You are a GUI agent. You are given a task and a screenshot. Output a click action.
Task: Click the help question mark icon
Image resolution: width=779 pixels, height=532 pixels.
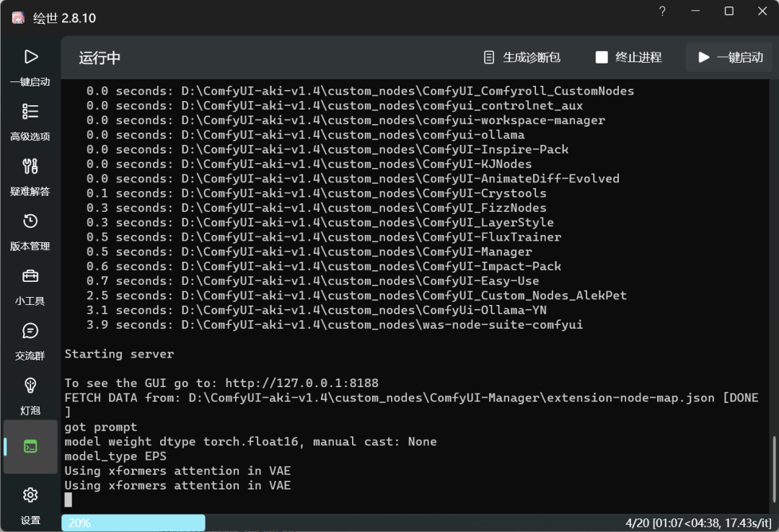pos(662,11)
